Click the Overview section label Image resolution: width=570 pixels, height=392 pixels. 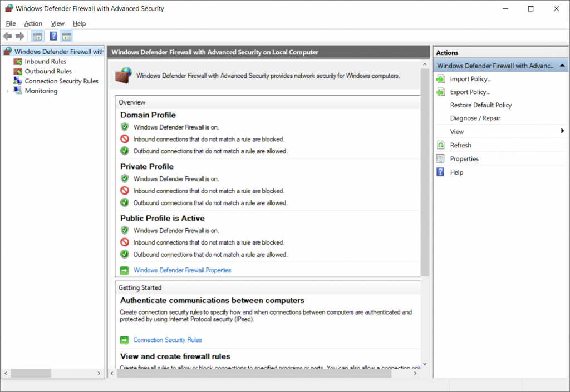[x=132, y=102]
